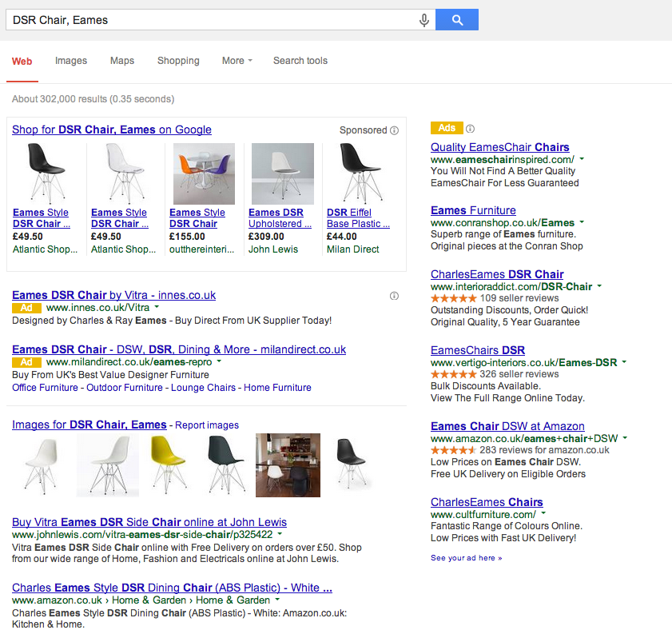Image resolution: width=672 pixels, height=638 pixels.
Task: Expand the arrow beside eameschairinspired.com URL
Action: pyautogui.click(x=582, y=159)
